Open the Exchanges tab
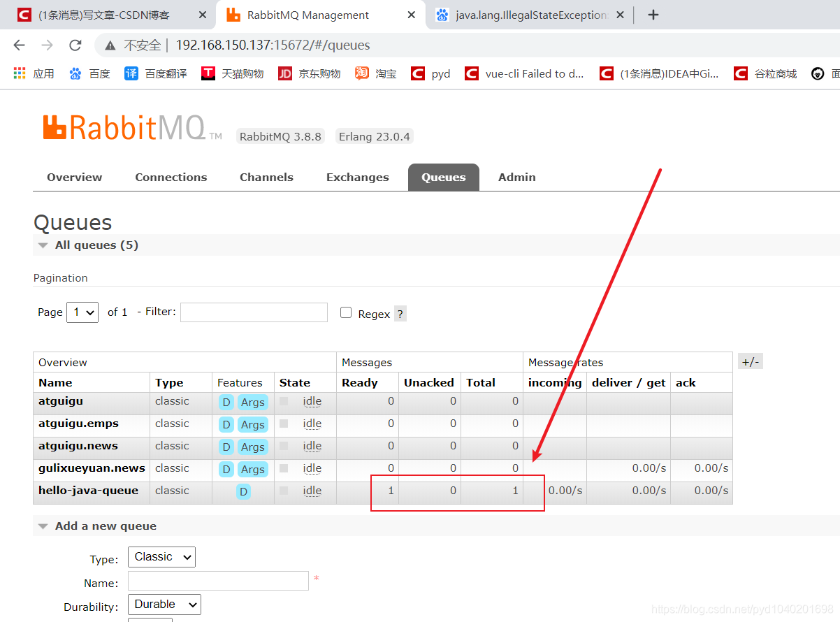840x622 pixels. pos(358,177)
